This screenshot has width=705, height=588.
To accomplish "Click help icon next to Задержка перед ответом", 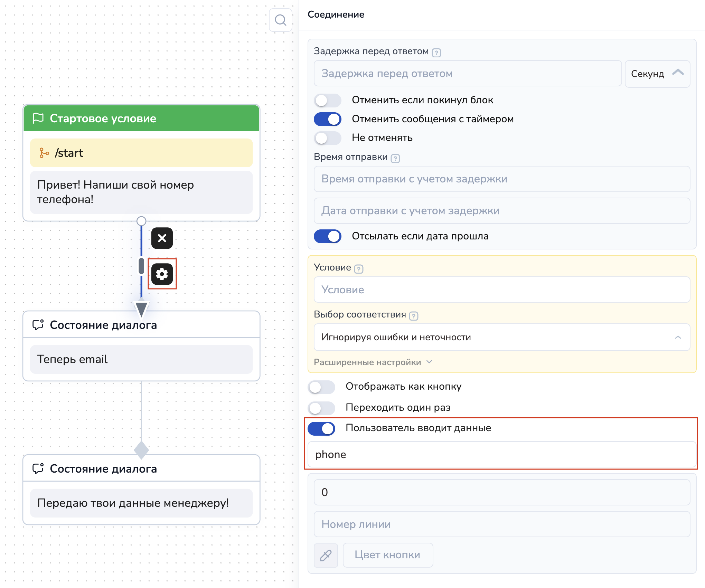I will click(x=436, y=53).
